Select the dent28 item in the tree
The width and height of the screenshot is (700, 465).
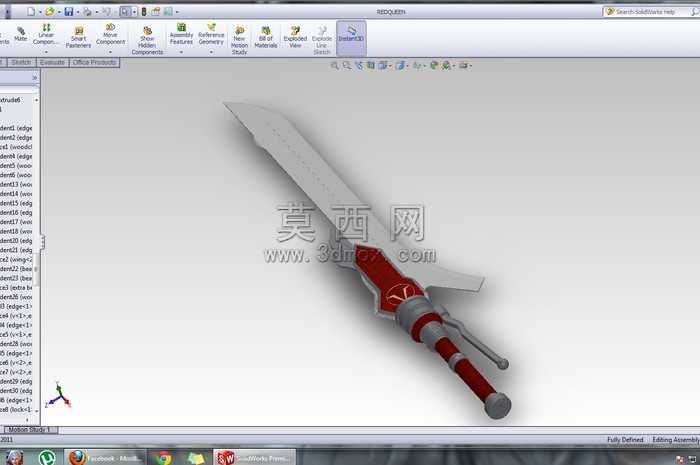click(16, 344)
